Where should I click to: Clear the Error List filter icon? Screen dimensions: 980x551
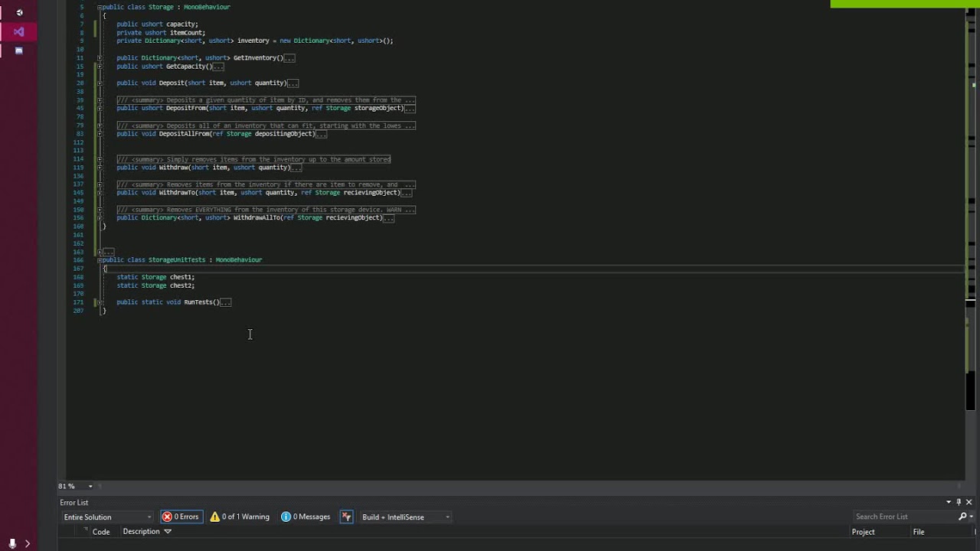click(x=346, y=517)
